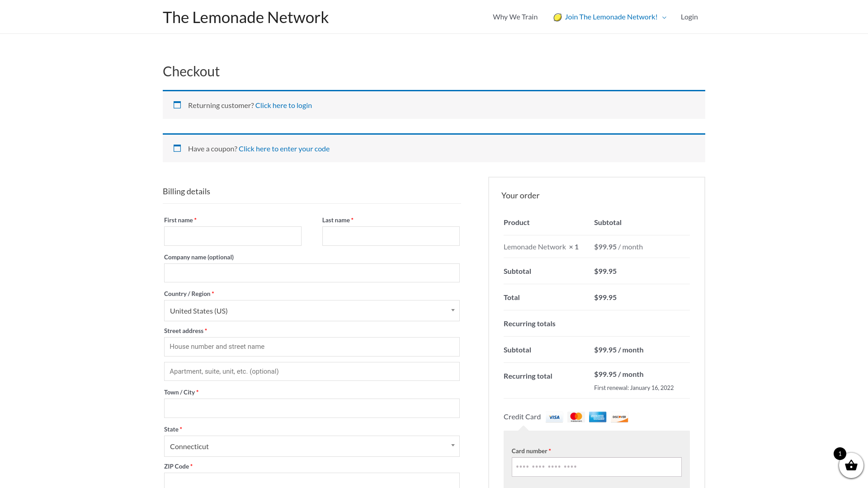The height and width of the screenshot is (488, 868).
Task: Focus the Card number field
Action: pyautogui.click(x=597, y=467)
